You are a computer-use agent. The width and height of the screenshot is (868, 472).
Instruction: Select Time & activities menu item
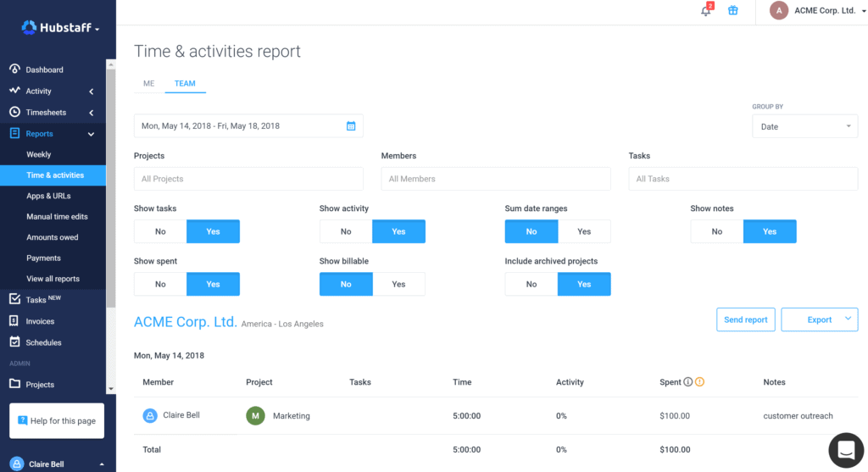tap(53, 175)
